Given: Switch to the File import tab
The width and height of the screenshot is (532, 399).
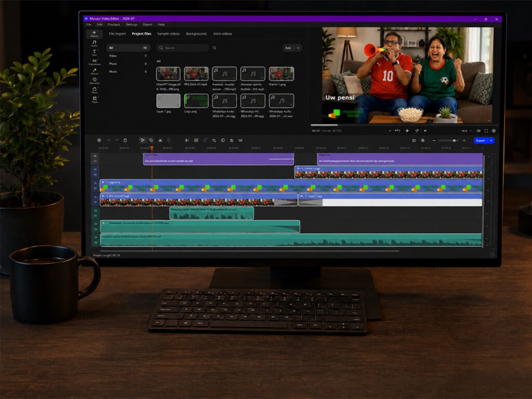Looking at the screenshot, I should 117,34.
